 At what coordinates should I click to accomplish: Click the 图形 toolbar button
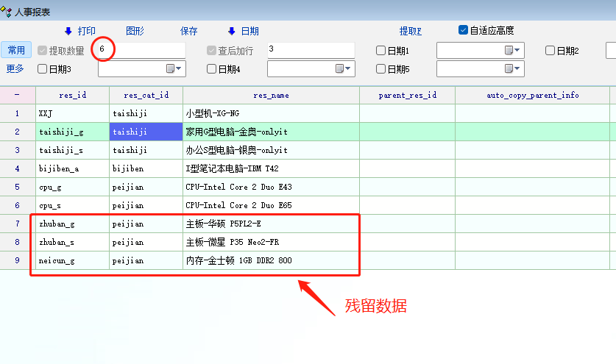[x=135, y=31]
